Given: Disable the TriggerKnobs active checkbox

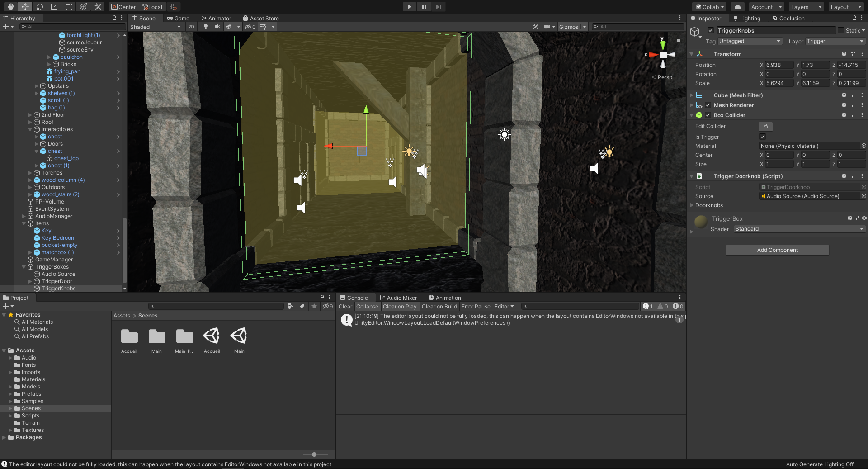Looking at the screenshot, I should coord(711,31).
